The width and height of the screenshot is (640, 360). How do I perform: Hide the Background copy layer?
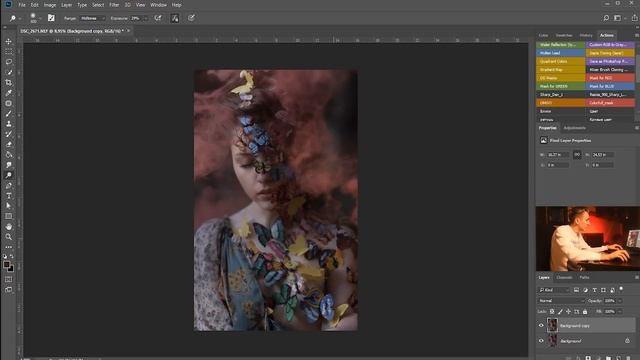541,325
